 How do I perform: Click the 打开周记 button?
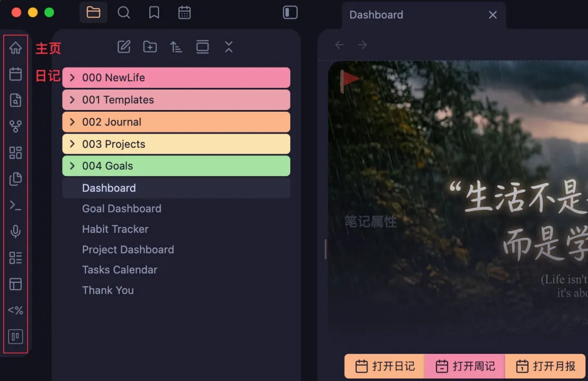coord(464,366)
